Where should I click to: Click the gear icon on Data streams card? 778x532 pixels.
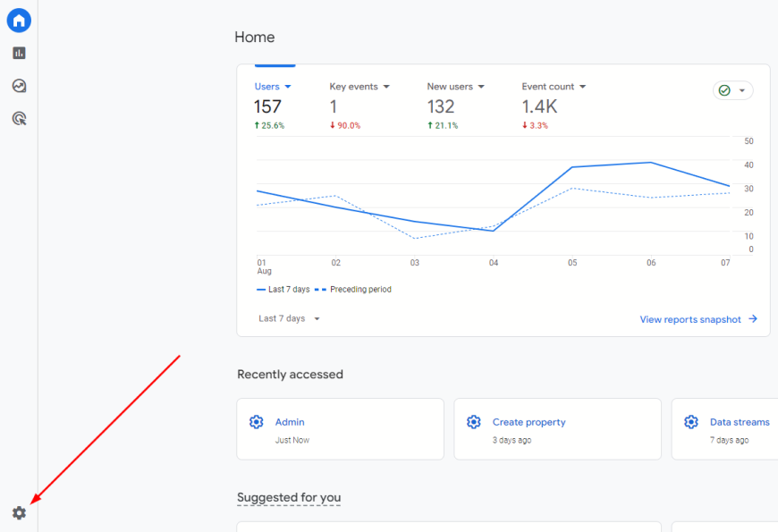[x=690, y=422]
